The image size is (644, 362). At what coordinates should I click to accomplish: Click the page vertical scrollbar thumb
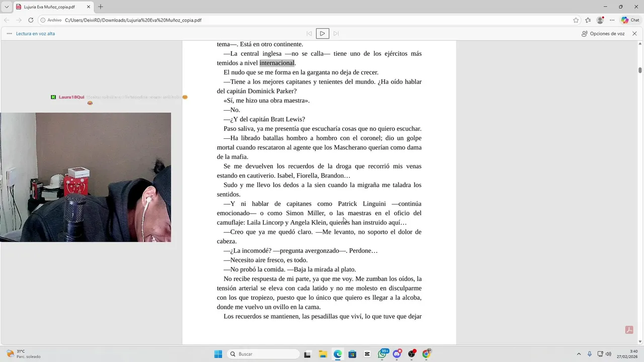[640, 70]
